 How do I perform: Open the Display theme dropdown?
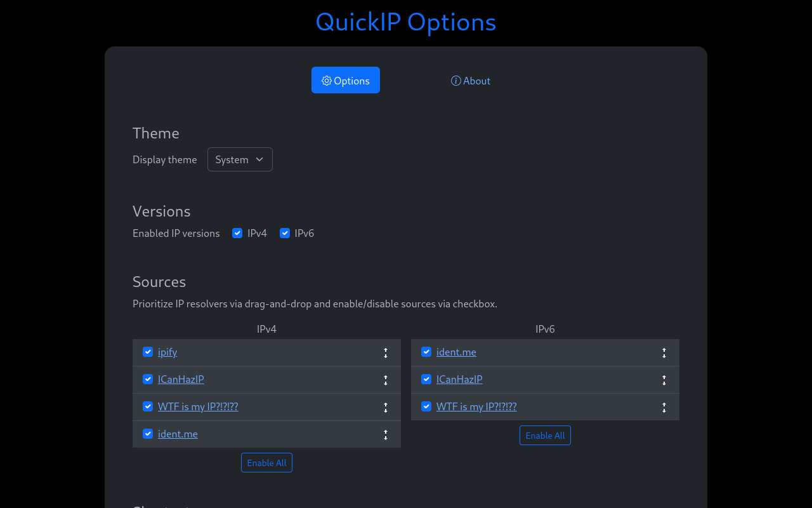pos(240,159)
